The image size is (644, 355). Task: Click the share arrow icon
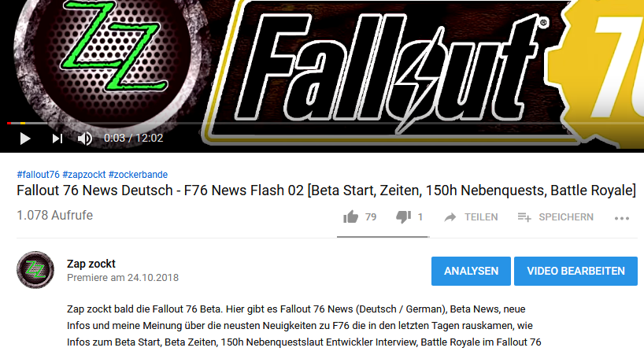coord(450,217)
